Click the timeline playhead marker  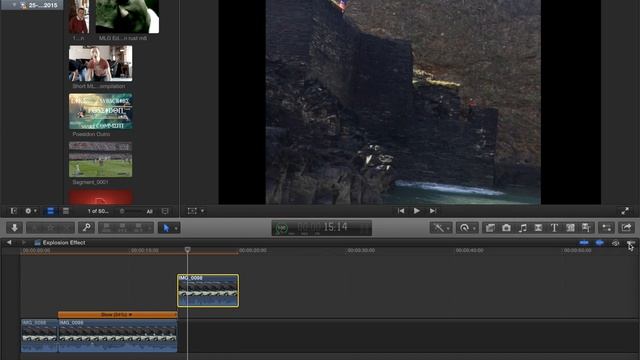click(187, 249)
